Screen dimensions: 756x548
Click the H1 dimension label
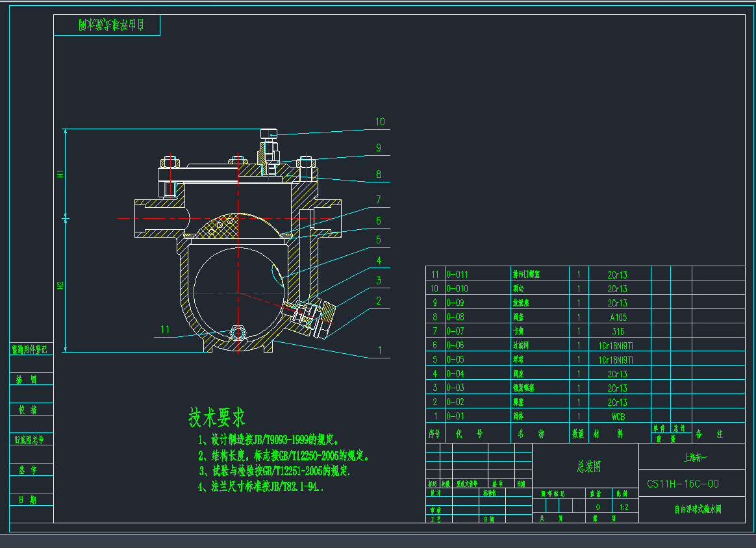tap(60, 174)
